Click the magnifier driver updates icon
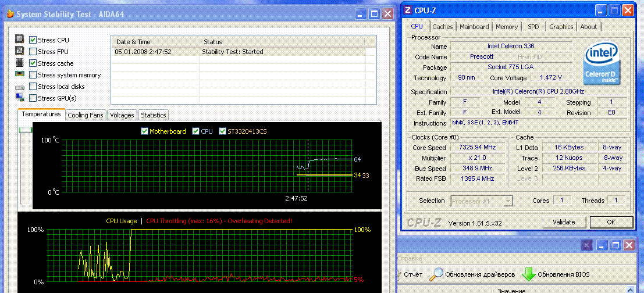The height and width of the screenshot is (293, 644). (x=436, y=274)
